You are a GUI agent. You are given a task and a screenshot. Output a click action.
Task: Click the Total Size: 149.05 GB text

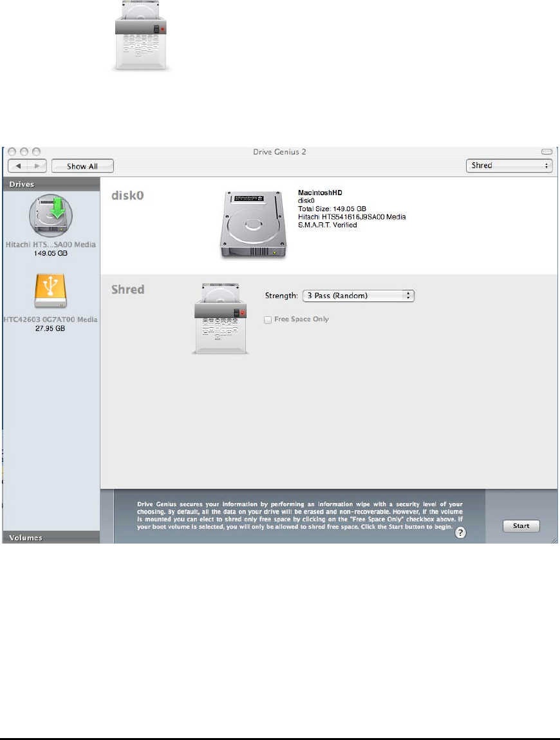[332, 209]
